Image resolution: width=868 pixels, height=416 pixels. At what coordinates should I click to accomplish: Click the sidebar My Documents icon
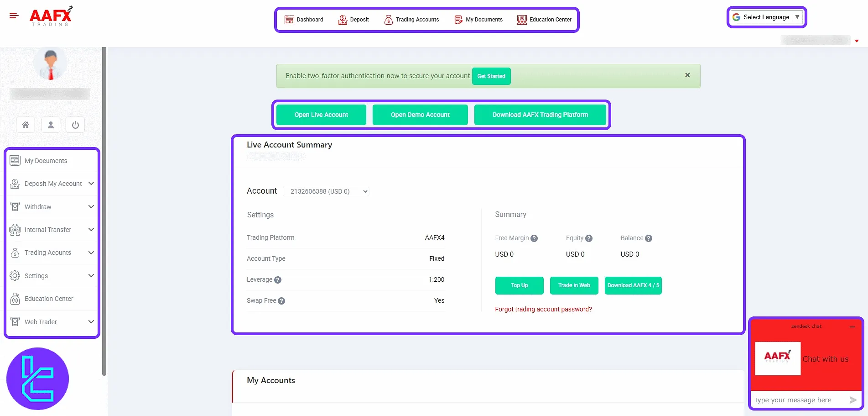pyautogui.click(x=15, y=161)
